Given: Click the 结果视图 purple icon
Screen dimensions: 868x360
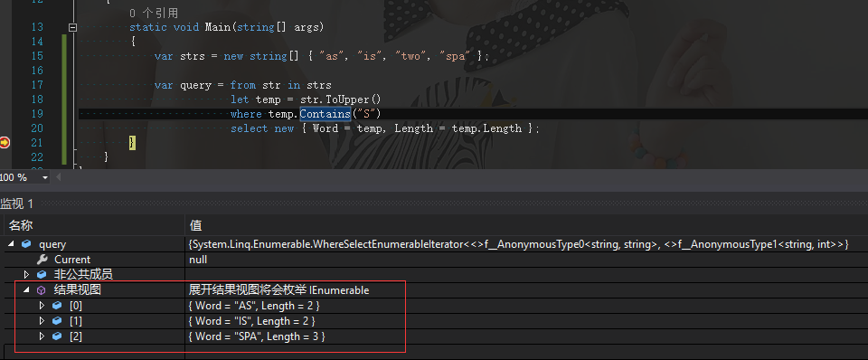Looking at the screenshot, I should 42,290.
